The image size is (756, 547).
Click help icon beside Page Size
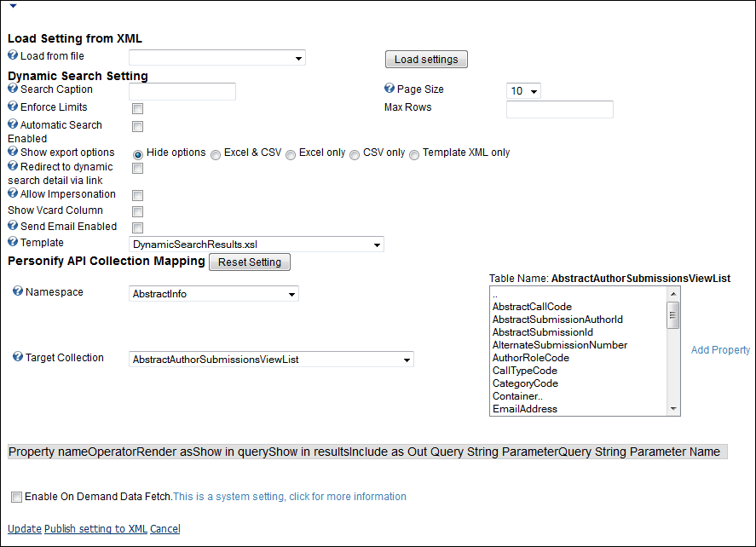pos(390,89)
